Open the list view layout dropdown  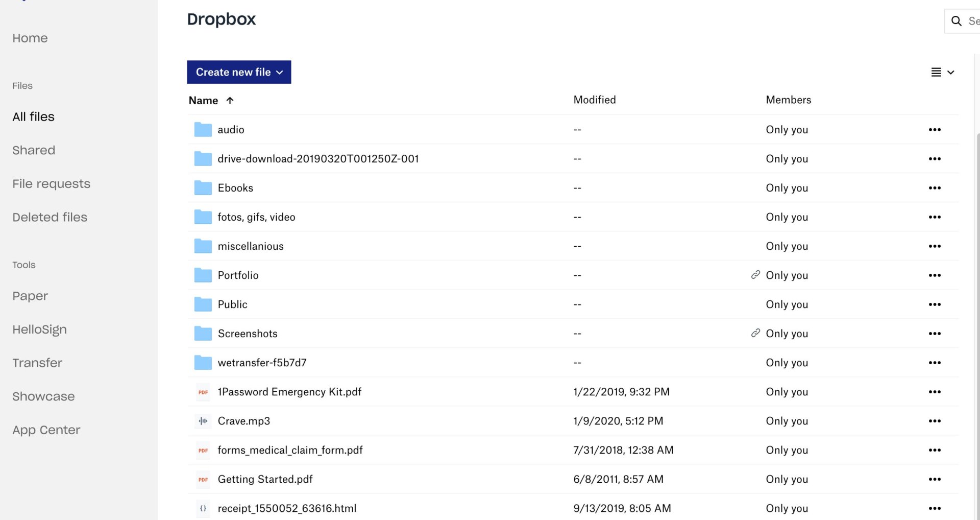pos(942,72)
